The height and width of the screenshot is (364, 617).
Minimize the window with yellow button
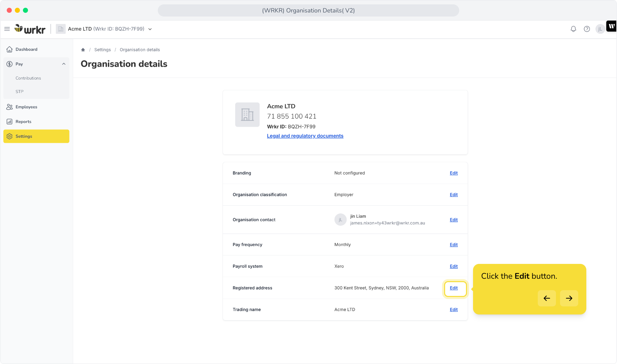pos(17,10)
